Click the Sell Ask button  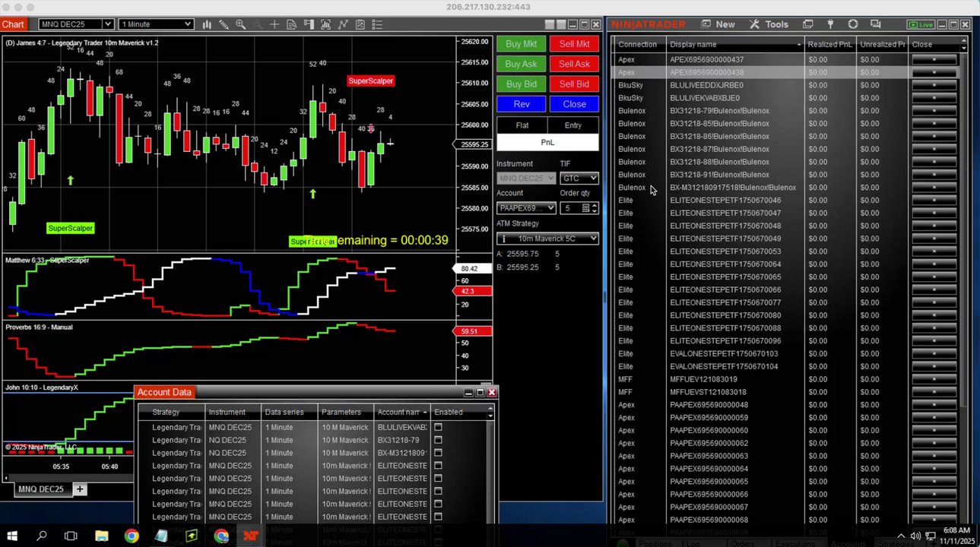point(574,64)
